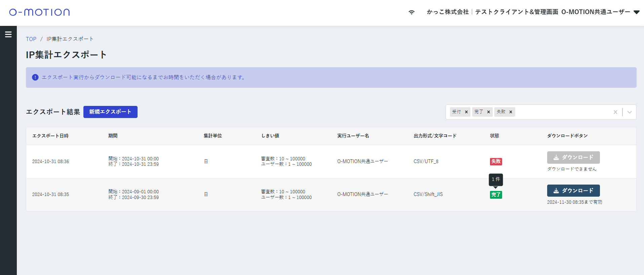Screen dimensions: 644x275
Task: Download the completed Shift_JIS export
Action: pyautogui.click(x=573, y=191)
